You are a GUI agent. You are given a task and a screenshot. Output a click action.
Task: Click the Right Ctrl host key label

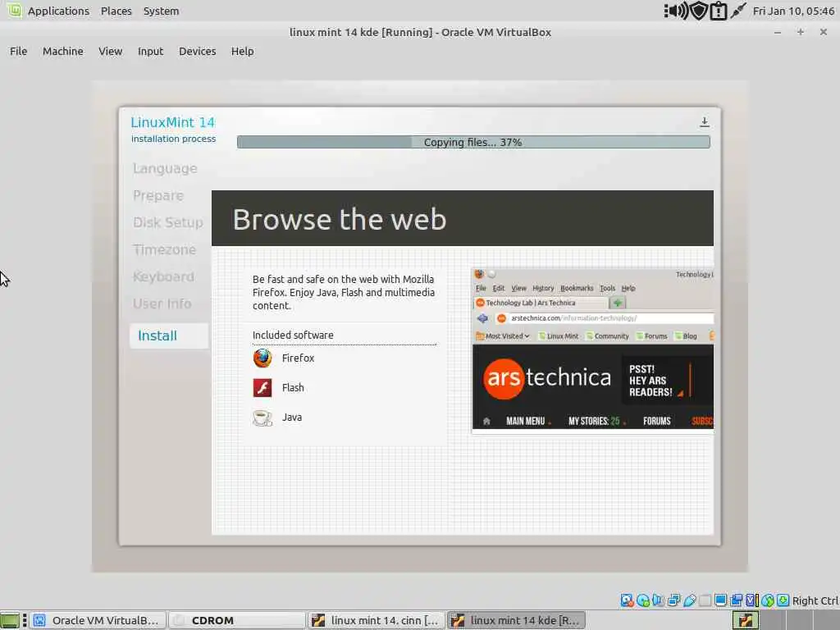pyautogui.click(x=815, y=600)
